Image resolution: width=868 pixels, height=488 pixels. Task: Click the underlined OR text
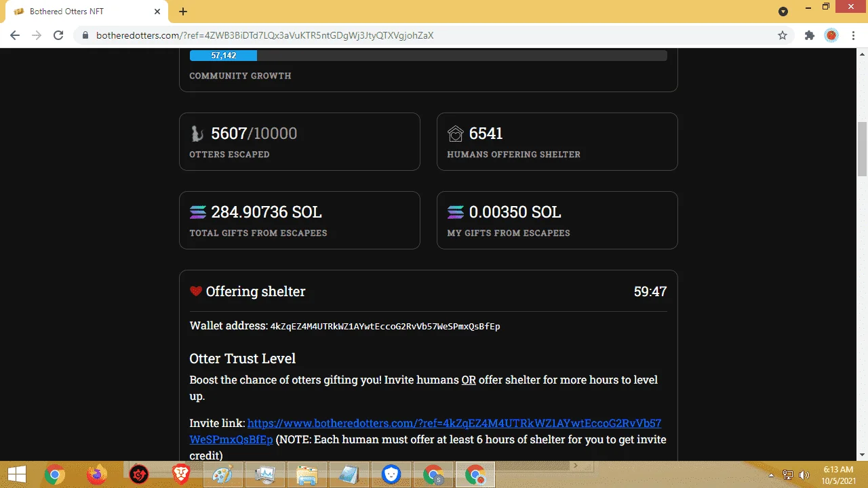(x=469, y=380)
